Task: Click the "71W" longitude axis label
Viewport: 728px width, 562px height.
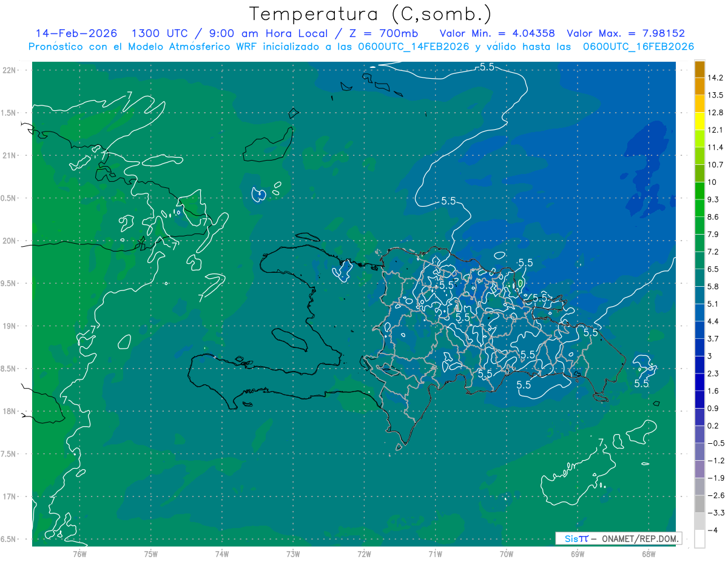Action: coord(435,554)
